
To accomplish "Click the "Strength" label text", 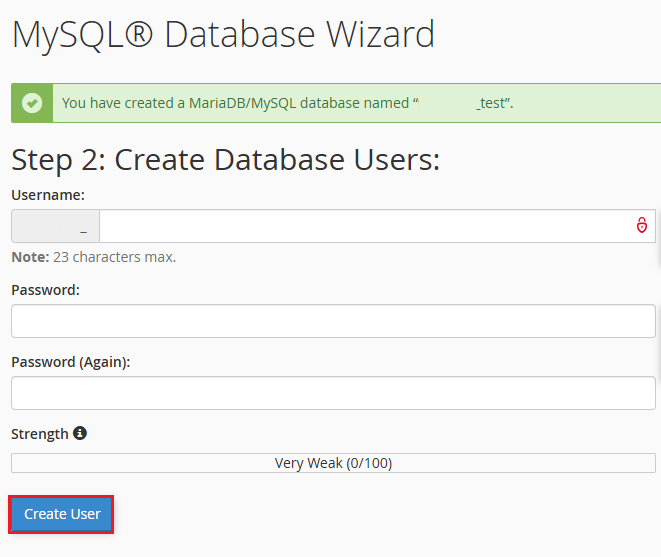I will 40,434.
